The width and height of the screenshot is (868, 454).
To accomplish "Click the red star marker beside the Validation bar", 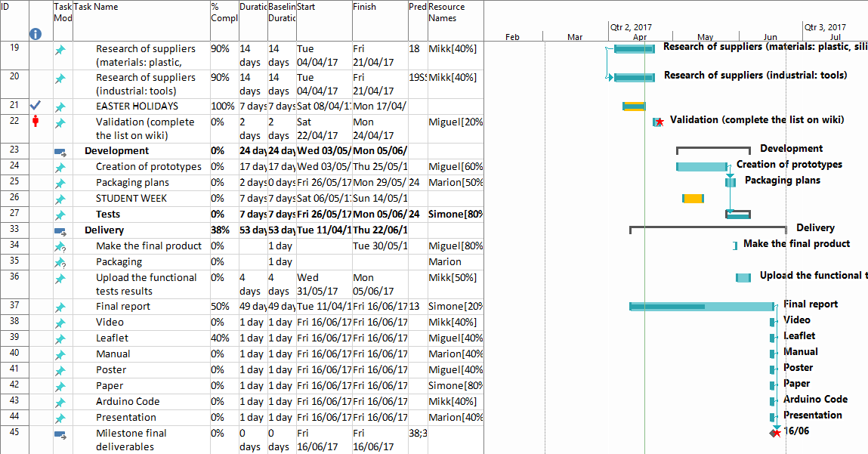I will pyautogui.click(x=660, y=122).
